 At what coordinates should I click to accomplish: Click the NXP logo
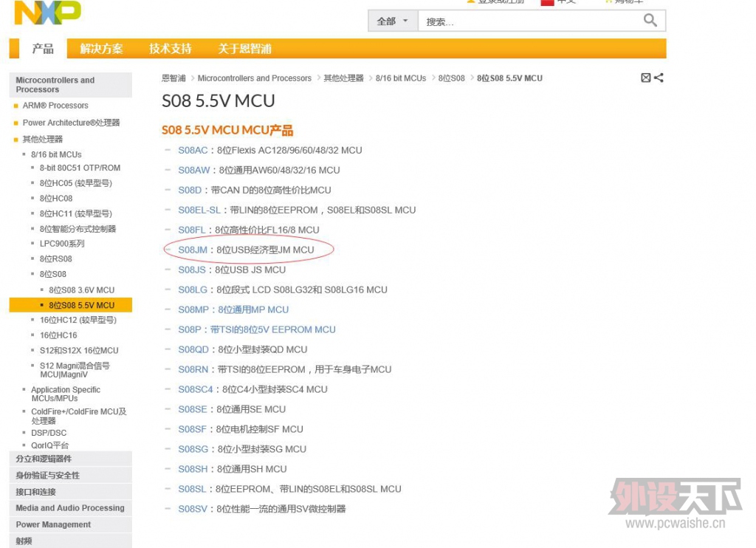tap(48, 12)
